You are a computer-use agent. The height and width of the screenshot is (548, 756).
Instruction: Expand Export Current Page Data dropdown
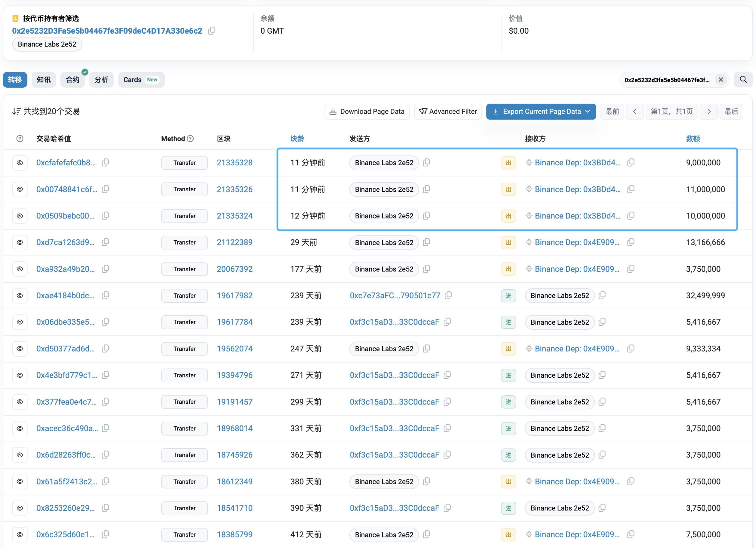click(588, 111)
